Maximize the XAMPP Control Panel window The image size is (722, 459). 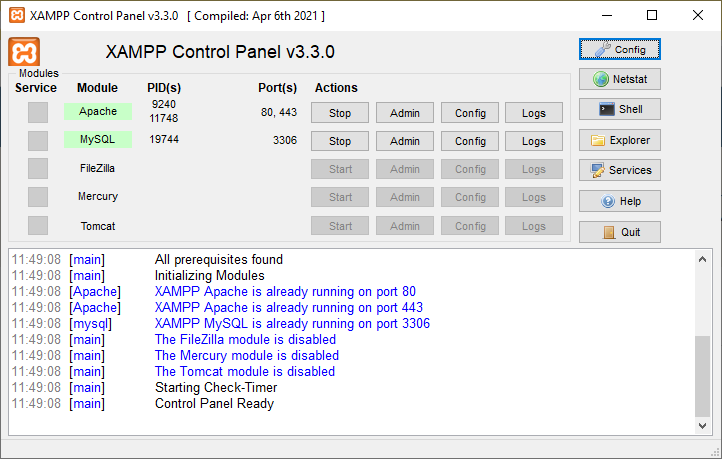coord(652,15)
